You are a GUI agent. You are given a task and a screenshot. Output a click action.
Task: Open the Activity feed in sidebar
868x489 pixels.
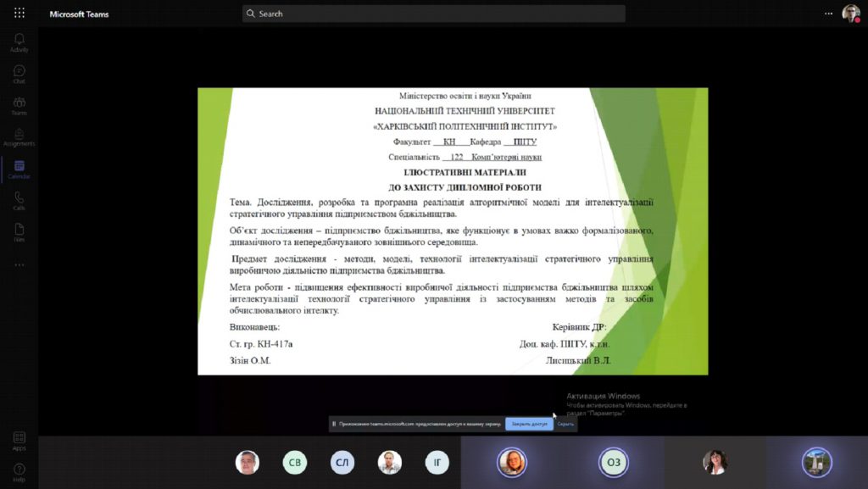(19, 42)
